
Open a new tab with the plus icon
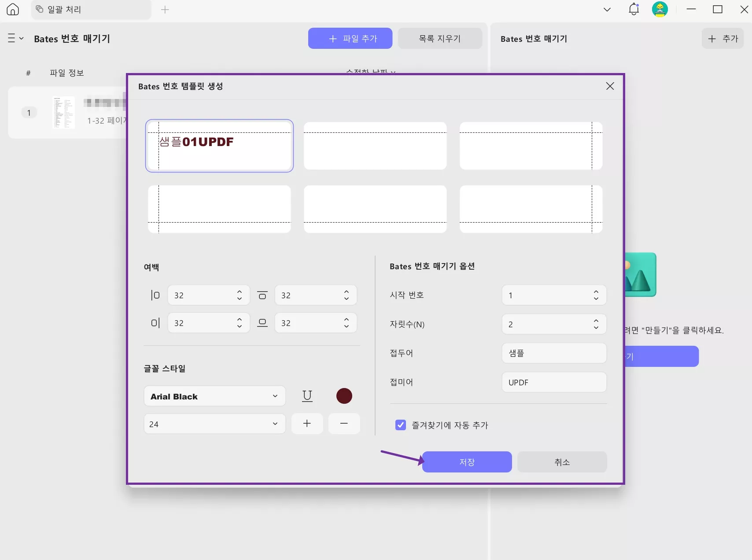click(x=165, y=10)
